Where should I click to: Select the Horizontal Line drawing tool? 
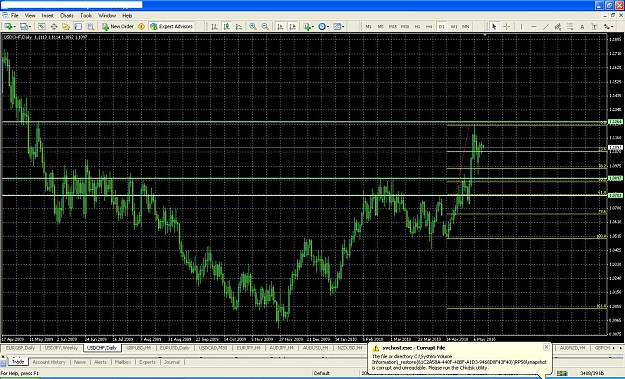click(x=534, y=26)
